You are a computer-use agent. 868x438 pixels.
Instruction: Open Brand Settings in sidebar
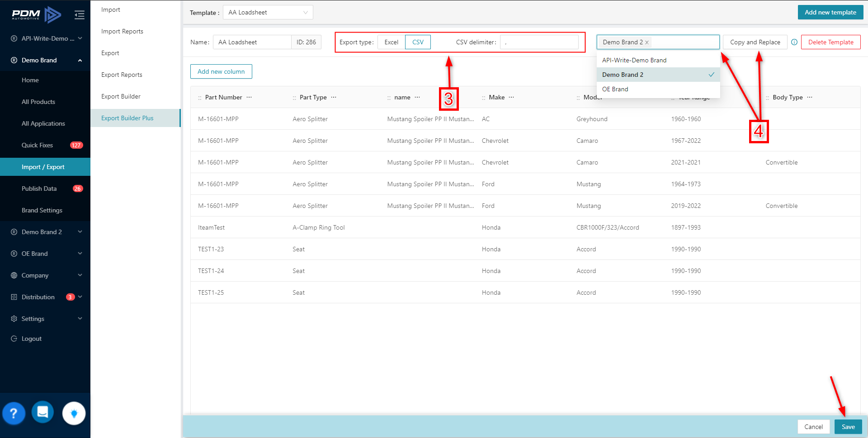click(x=45, y=210)
